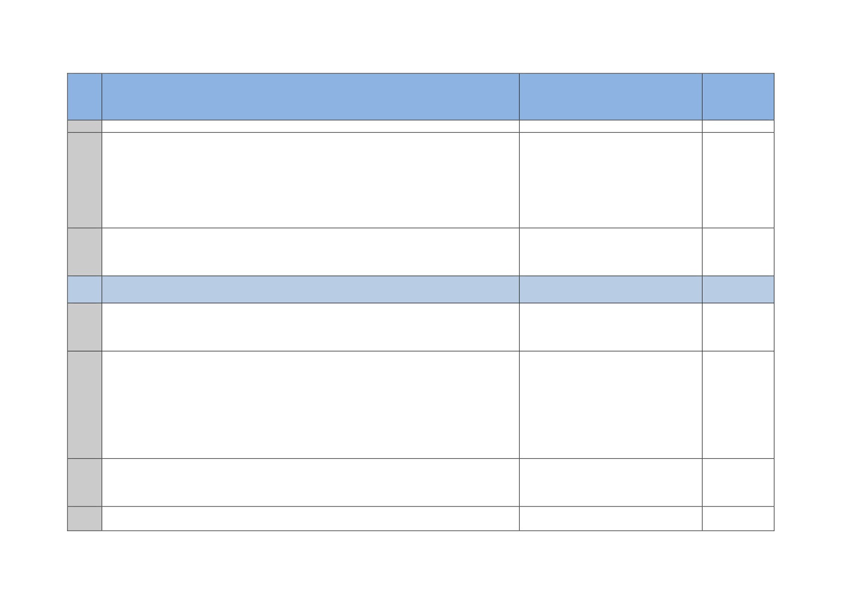Image resolution: width=868 pixels, height=614 pixels.
Task: Click the wide cell in the bottom table row
Action: 310,519
